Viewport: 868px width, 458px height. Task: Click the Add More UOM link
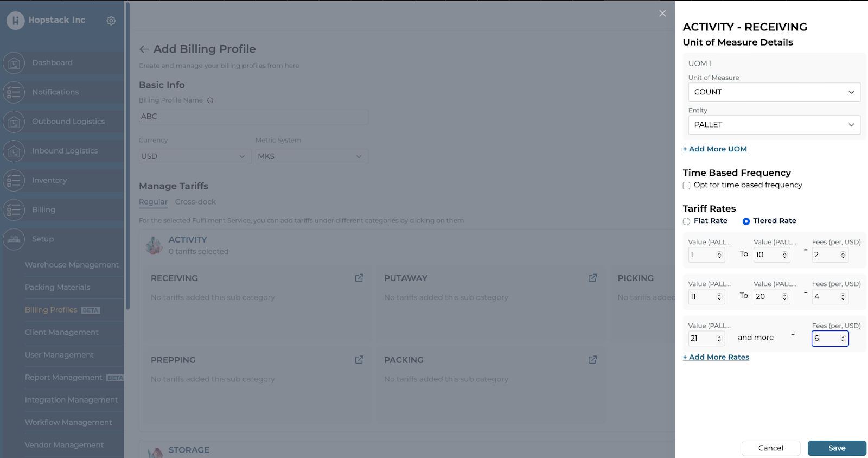click(715, 149)
